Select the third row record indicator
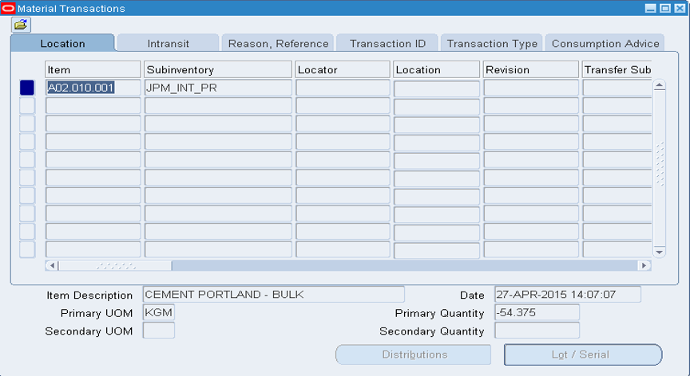Screen dimensions: 690x376 pos(27,123)
